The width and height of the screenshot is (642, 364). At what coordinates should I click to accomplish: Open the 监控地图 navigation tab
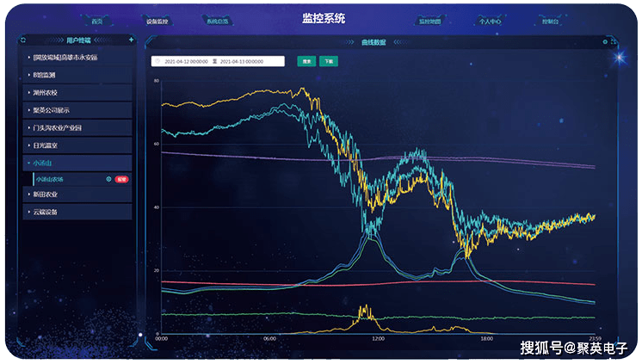click(x=429, y=21)
